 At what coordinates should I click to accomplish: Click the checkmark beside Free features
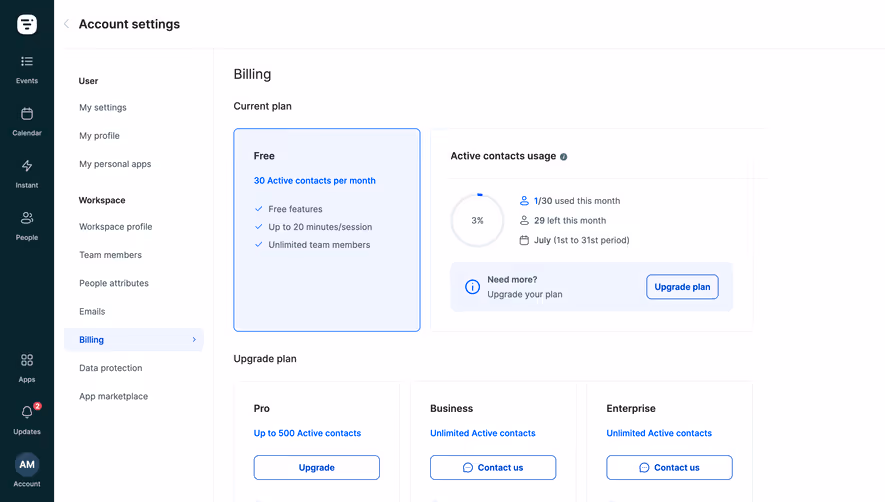(x=259, y=209)
